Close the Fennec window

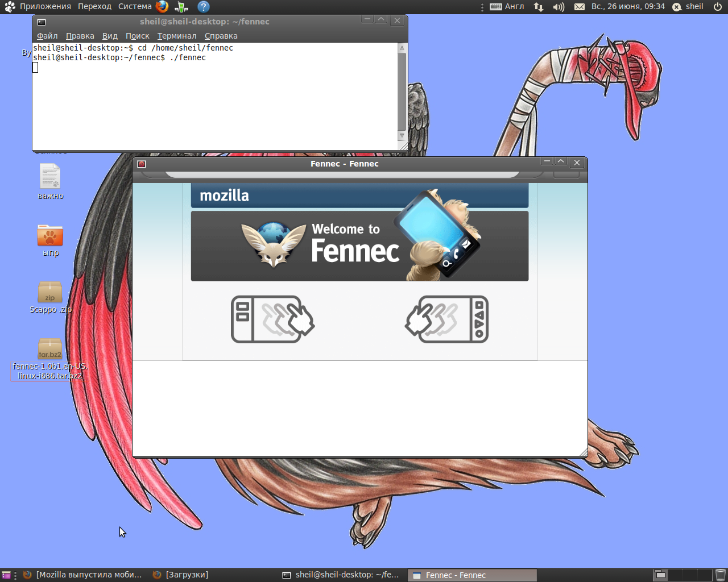(577, 163)
